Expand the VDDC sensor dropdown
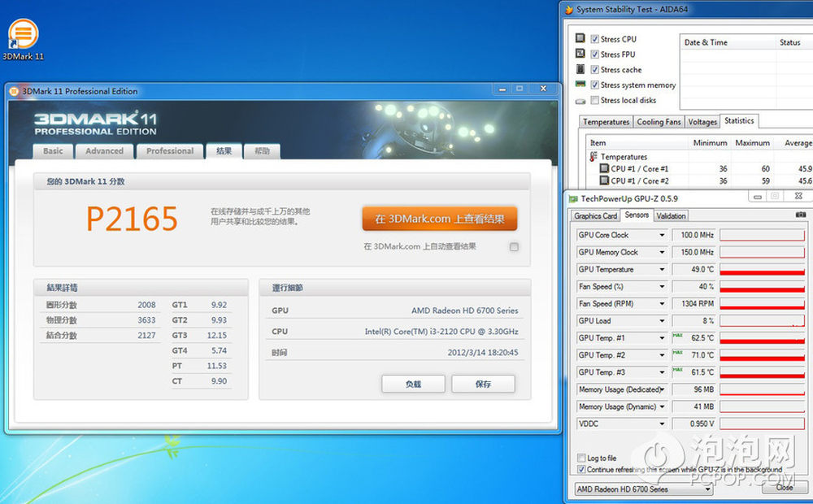This screenshot has width=813, height=504. point(662,423)
